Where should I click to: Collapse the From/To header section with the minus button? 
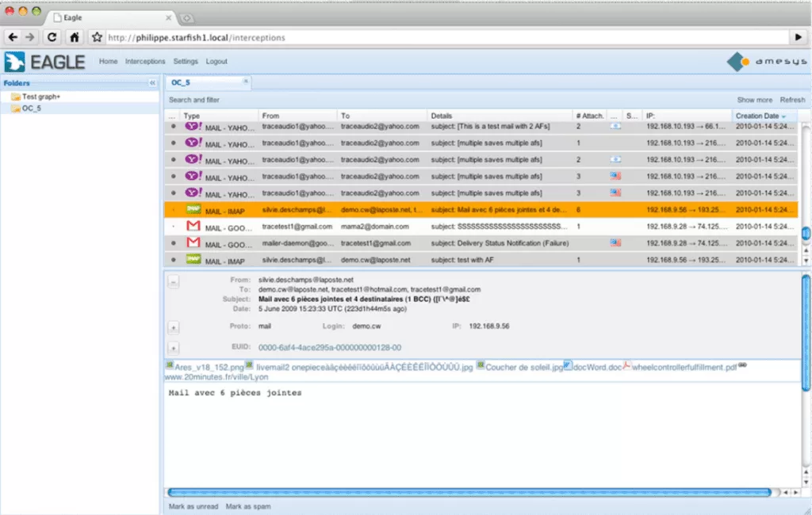pyautogui.click(x=174, y=281)
